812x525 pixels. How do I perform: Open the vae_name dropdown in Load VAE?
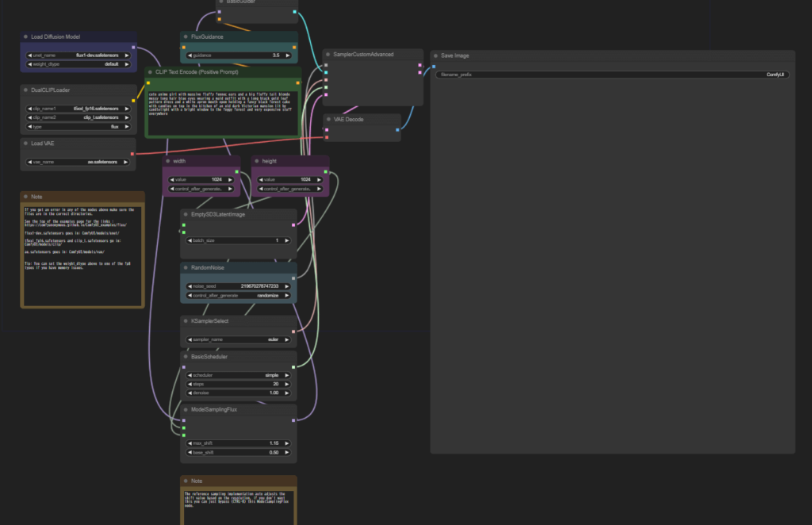point(79,162)
